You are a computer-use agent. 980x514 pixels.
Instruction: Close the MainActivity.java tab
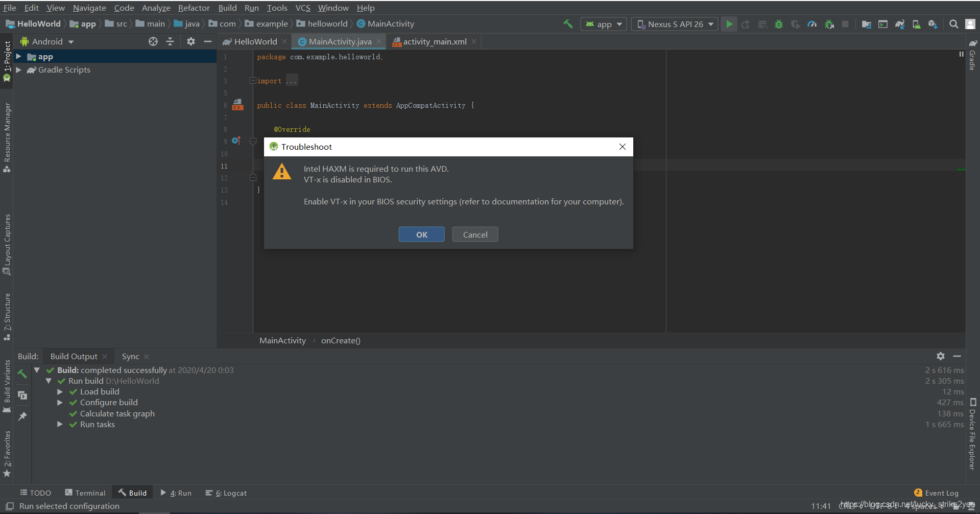[379, 41]
